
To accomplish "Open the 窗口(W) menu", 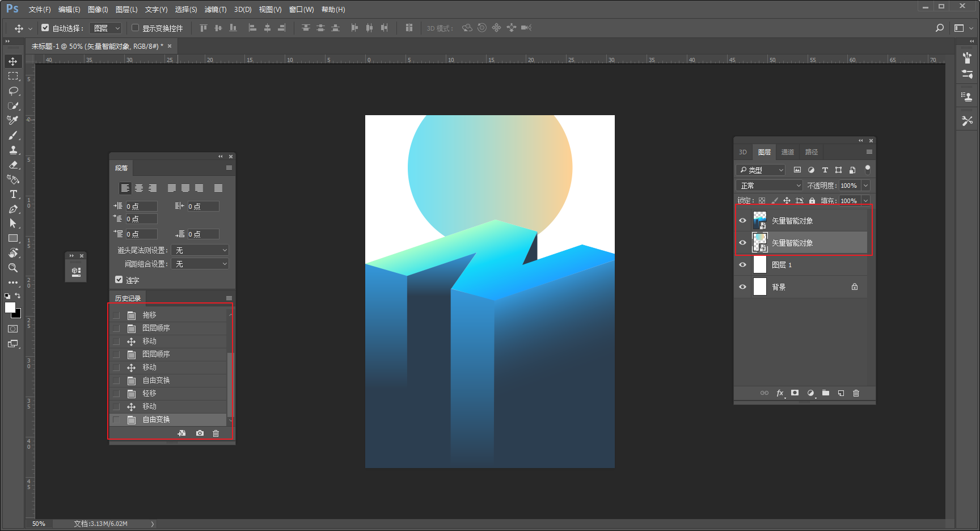I will coord(301,10).
